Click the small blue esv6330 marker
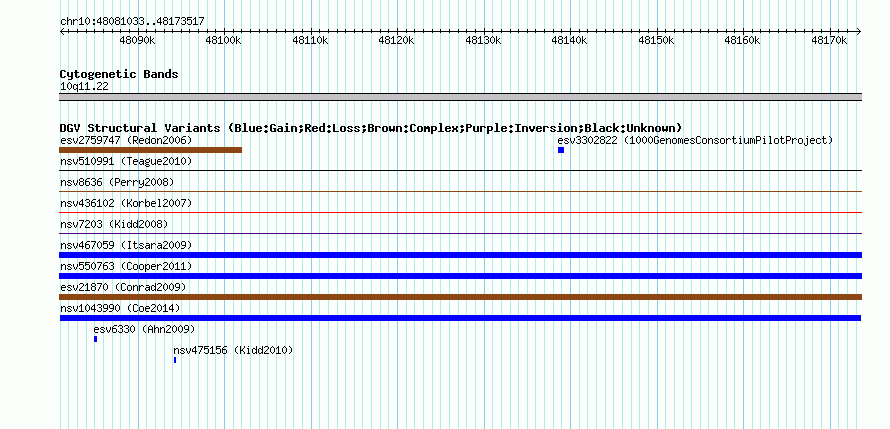This screenshot has height=429, width=890. pyautogui.click(x=95, y=339)
